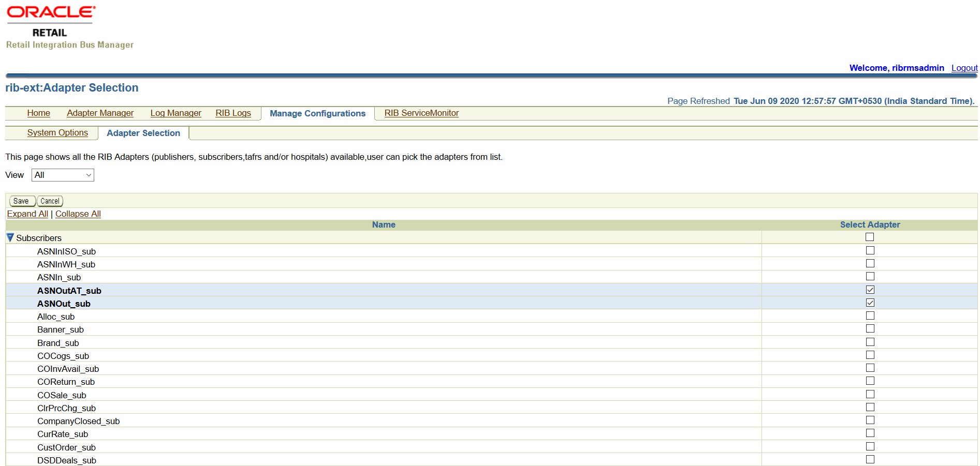Click the Collapse All link

pos(78,214)
